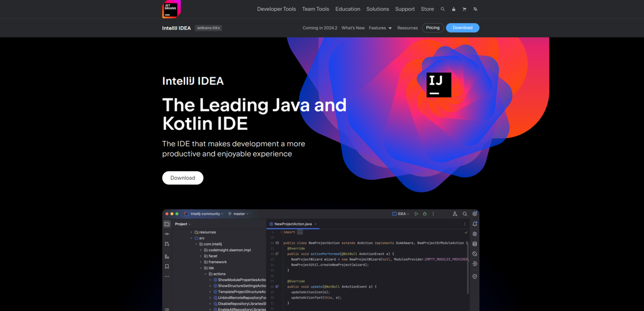Expand the folded import block
644x311 pixels.
[x=280, y=232]
